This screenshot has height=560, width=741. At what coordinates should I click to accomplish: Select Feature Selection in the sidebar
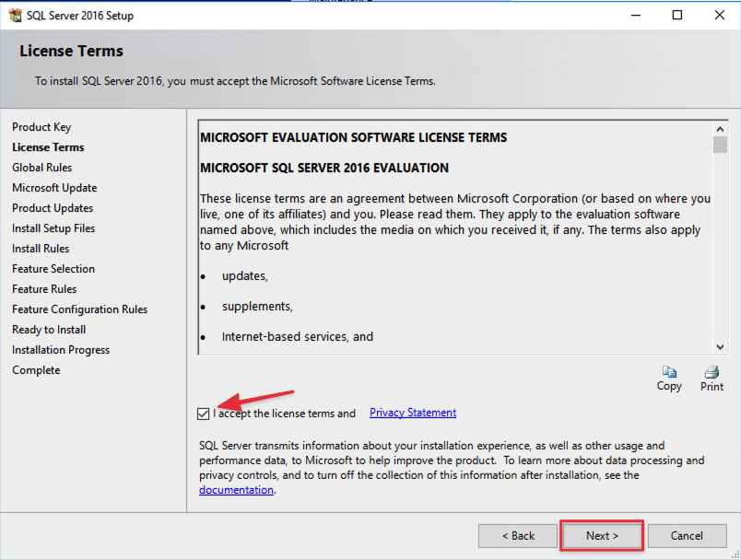pos(55,268)
